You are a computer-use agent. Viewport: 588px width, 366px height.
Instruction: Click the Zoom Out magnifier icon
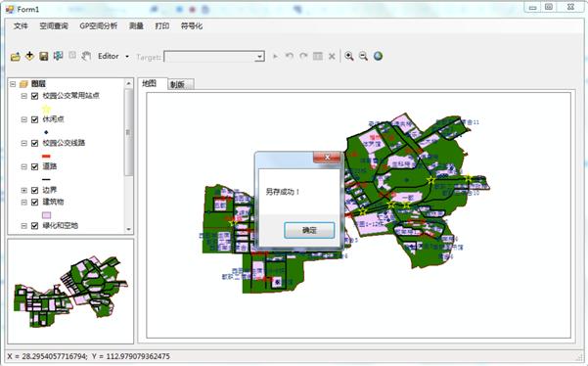tap(363, 56)
